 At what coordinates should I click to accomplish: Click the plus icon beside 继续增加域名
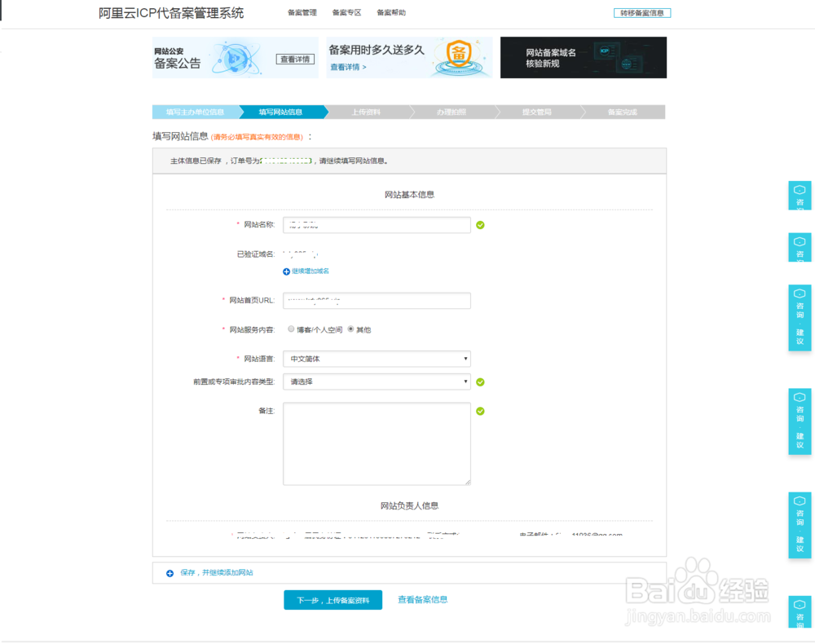[x=286, y=271]
